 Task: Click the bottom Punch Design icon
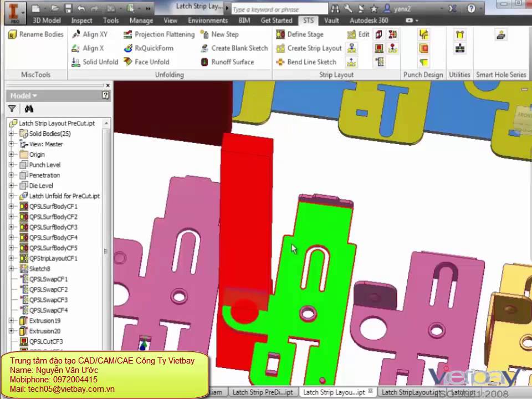point(424,62)
